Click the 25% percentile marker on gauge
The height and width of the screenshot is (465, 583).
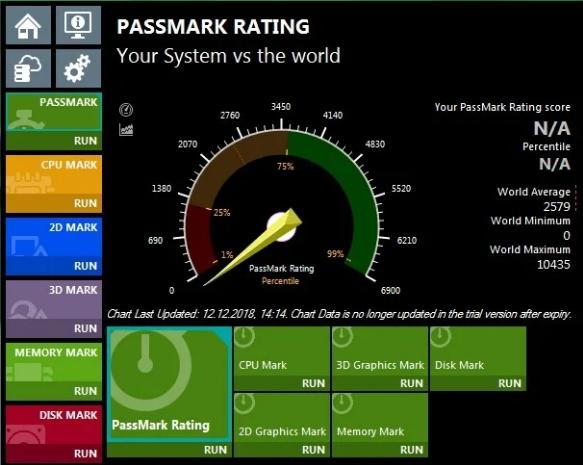pos(222,213)
